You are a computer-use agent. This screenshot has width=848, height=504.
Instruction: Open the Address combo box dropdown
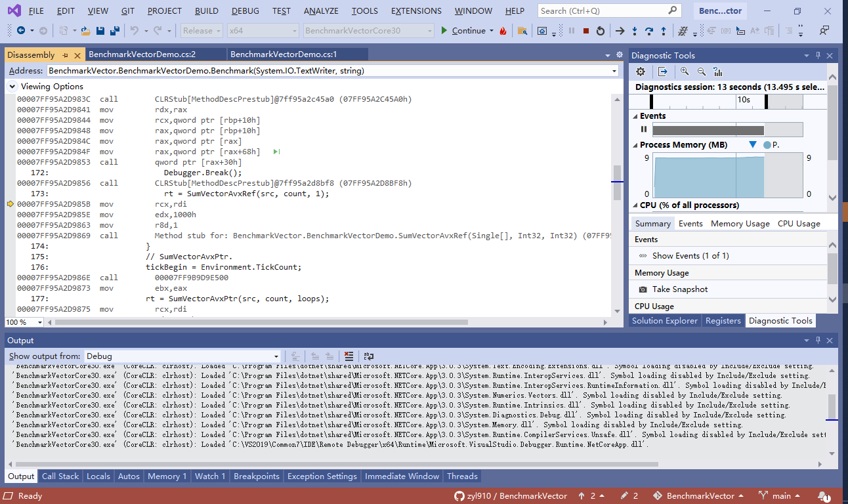point(614,71)
